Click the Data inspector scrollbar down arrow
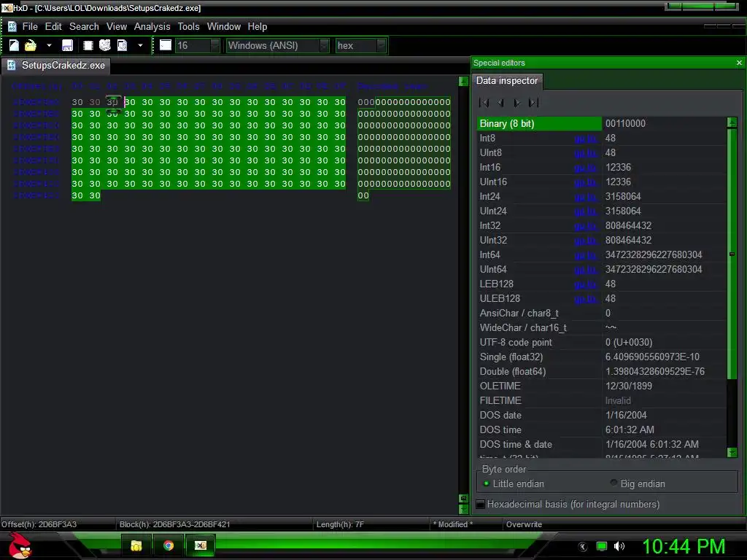This screenshot has width=747, height=560. [x=732, y=452]
